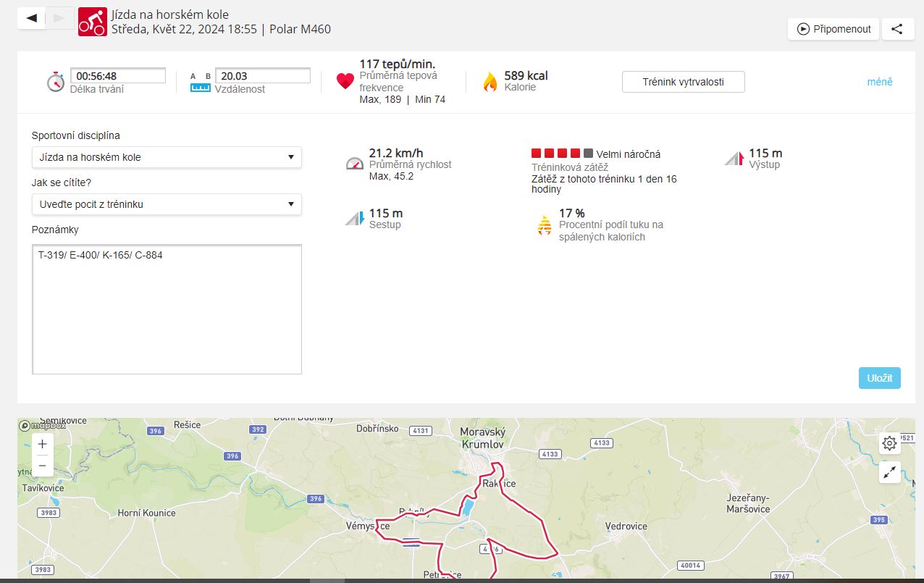The height and width of the screenshot is (583, 924).
Task: Click the Max, 45.2 speed text
Action: [392, 176]
